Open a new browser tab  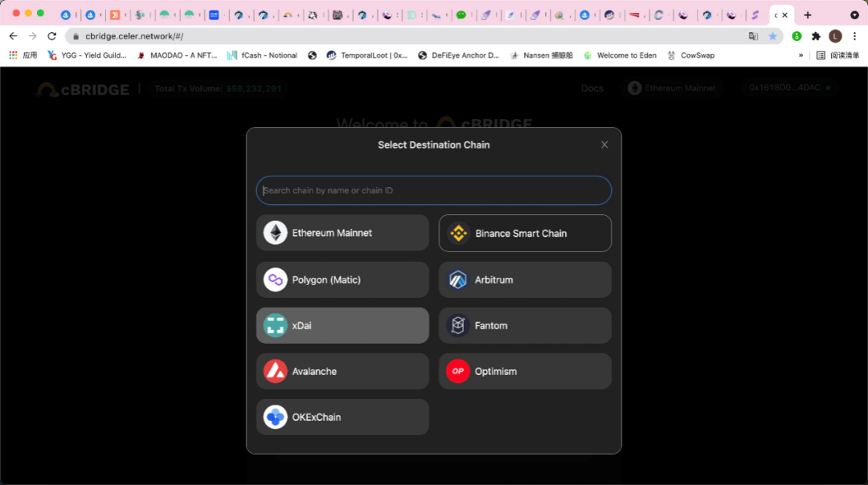click(808, 15)
